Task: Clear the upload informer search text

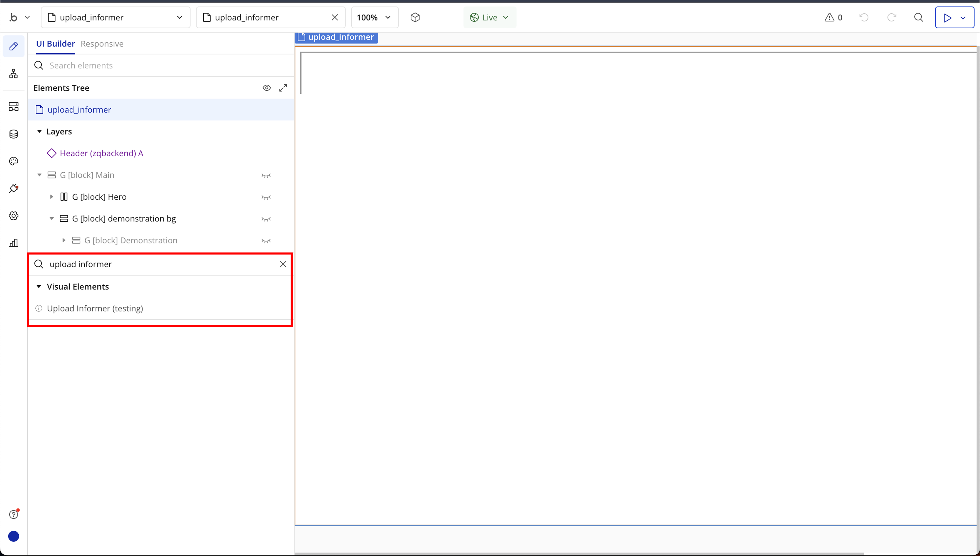Action: pyautogui.click(x=283, y=264)
